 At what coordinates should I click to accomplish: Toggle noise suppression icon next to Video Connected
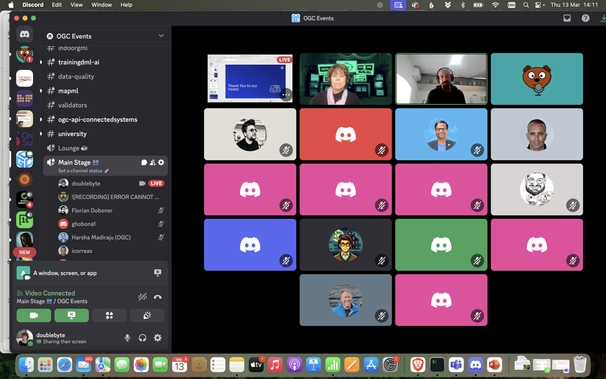click(142, 297)
